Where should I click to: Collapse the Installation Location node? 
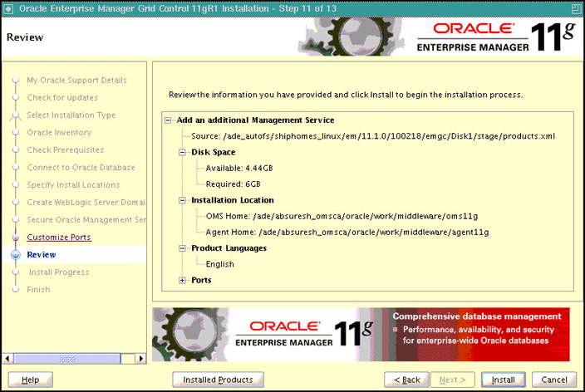click(x=182, y=200)
